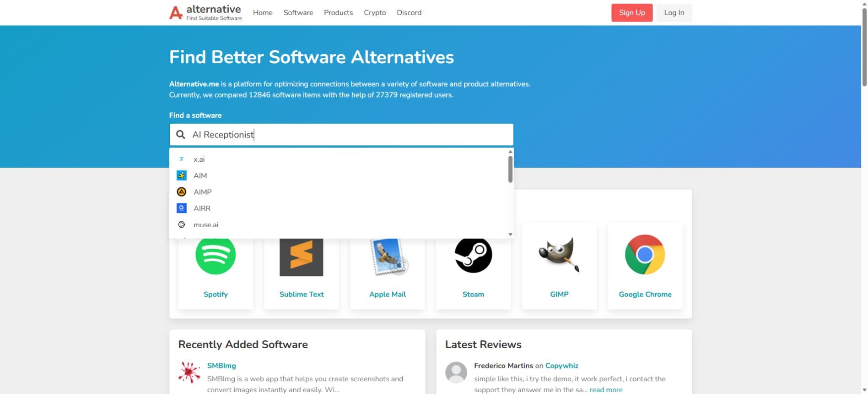Open the Steam logo
Screen dimensions: 868x394
(473, 255)
